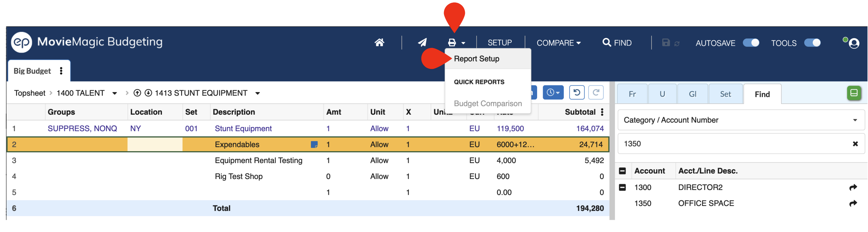Viewport: 868px width, 232px height.
Task: Click the paper plane send icon
Action: pos(422,43)
